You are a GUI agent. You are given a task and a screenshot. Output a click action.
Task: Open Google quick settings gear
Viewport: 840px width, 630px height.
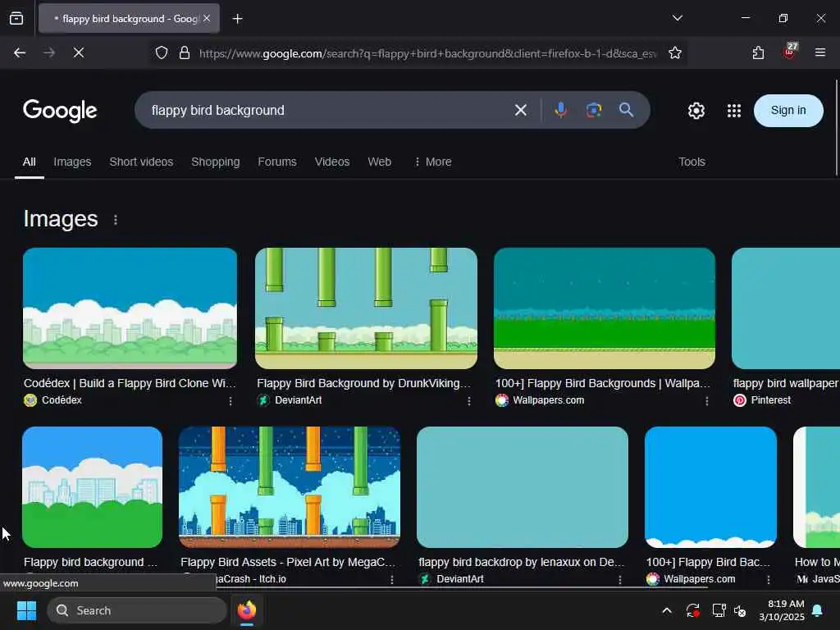[x=696, y=111]
